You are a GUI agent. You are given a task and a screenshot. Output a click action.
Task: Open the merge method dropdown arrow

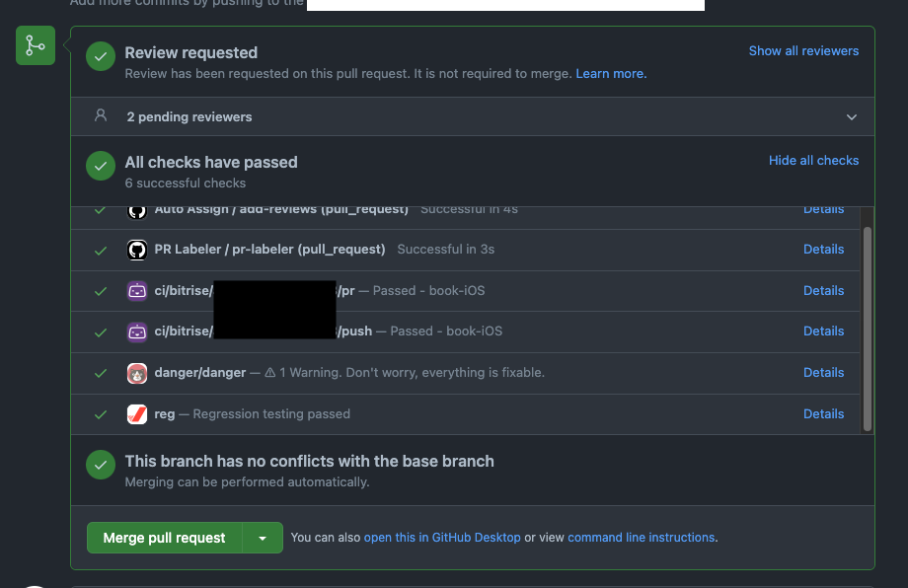(x=263, y=538)
